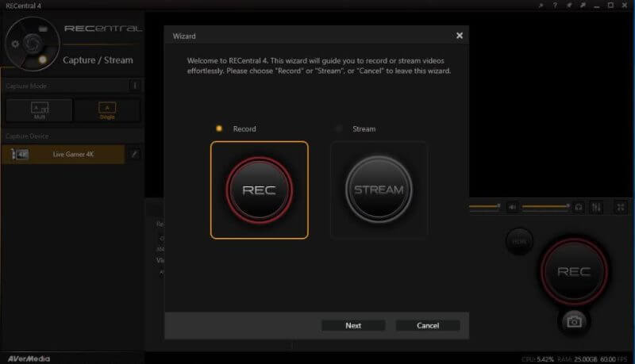Image resolution: width=635 pixels, height=364 pixels.
Task: Switch capture mode to Single
Action: [x=107, y=110]
